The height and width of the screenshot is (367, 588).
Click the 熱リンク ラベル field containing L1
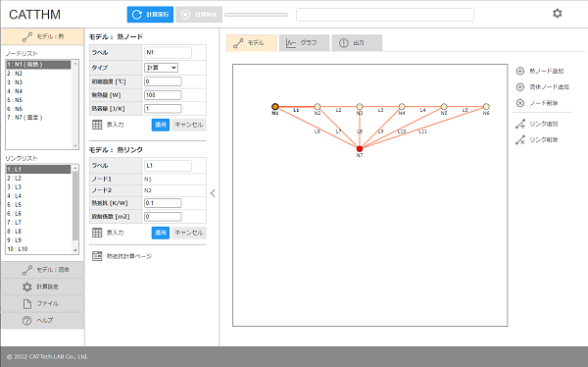168,166
